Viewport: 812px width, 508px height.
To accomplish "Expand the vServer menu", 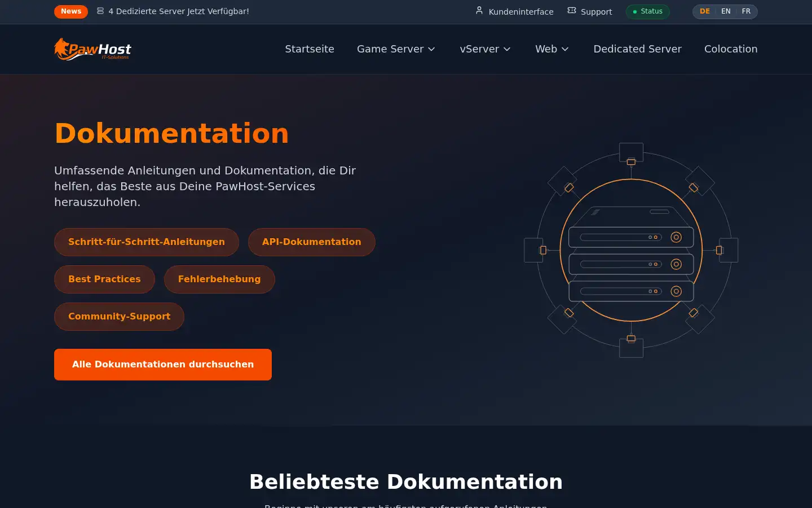I will coord(486,49).
